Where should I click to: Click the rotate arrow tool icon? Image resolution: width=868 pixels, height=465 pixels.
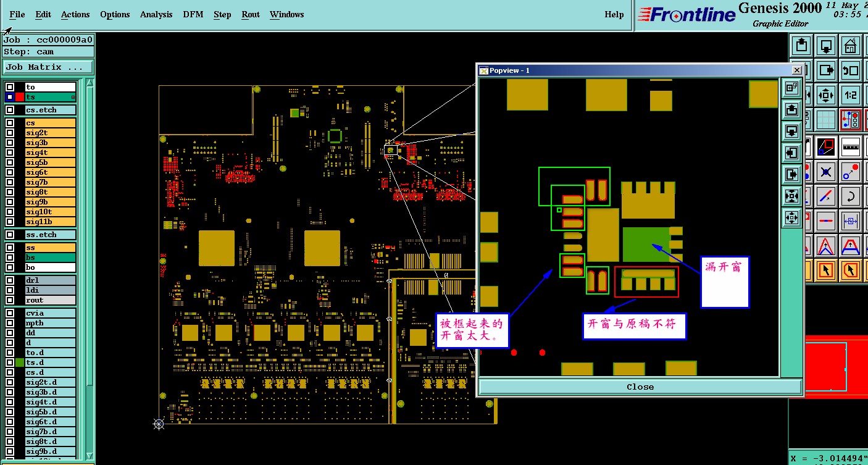click(851, 196)
